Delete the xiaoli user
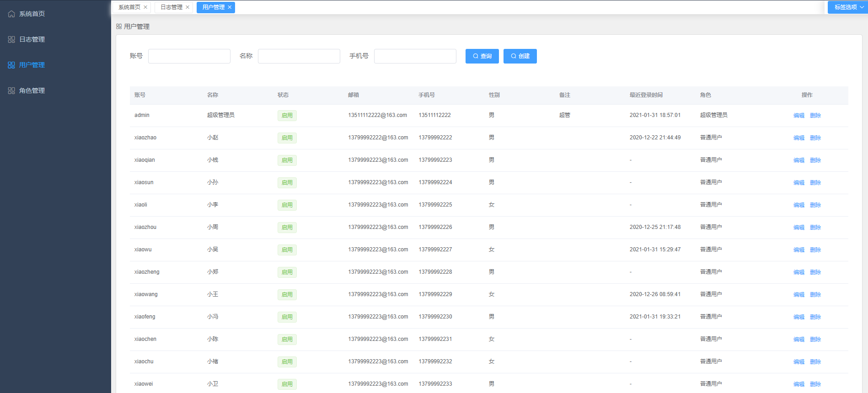The height and width of the screenshot is (393, 868). coord(815,205)
